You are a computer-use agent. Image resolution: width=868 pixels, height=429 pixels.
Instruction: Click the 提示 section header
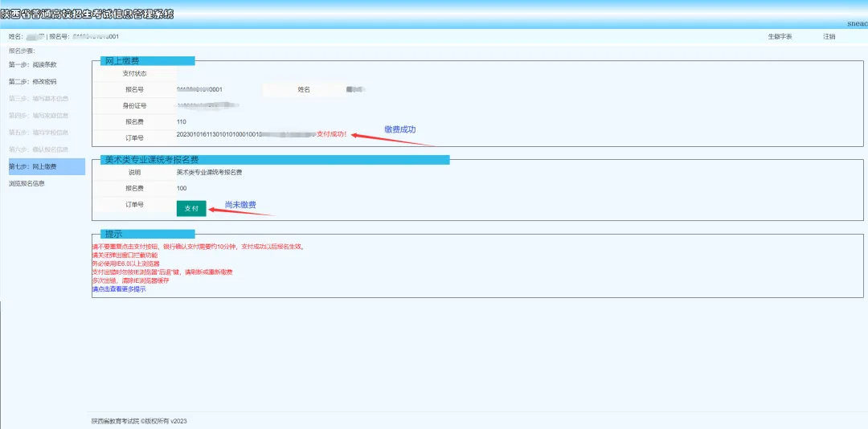[x=113, y=233]
